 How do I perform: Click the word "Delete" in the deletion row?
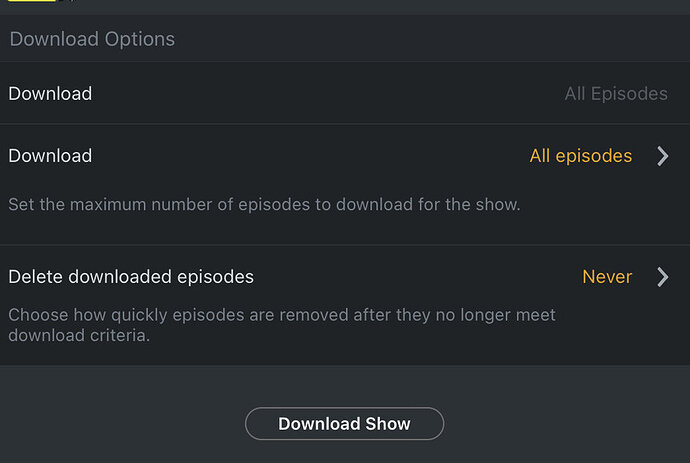click(33, 277)
